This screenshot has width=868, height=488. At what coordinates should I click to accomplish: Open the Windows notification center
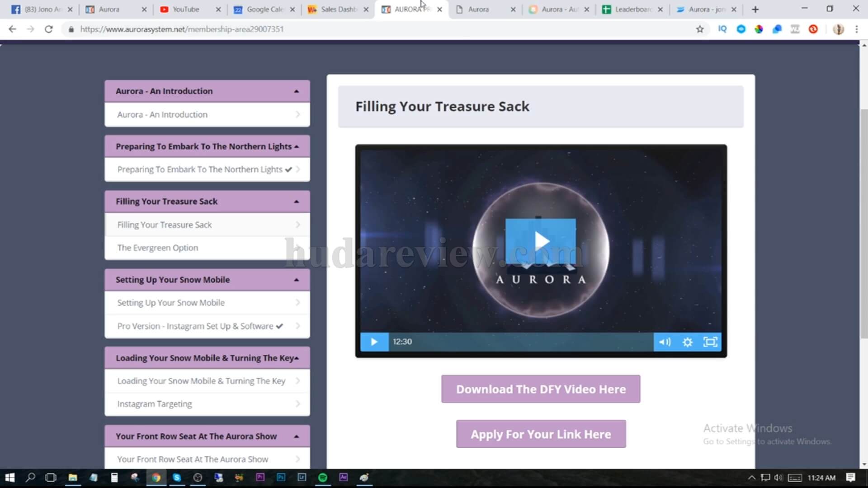[850, 478]
